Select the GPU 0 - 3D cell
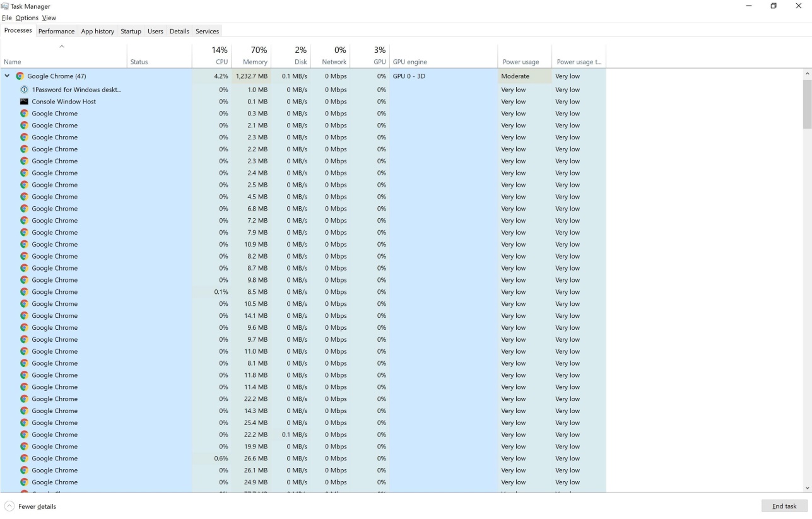Viewport: 812px width, 519px height. [x=443, y=76]
